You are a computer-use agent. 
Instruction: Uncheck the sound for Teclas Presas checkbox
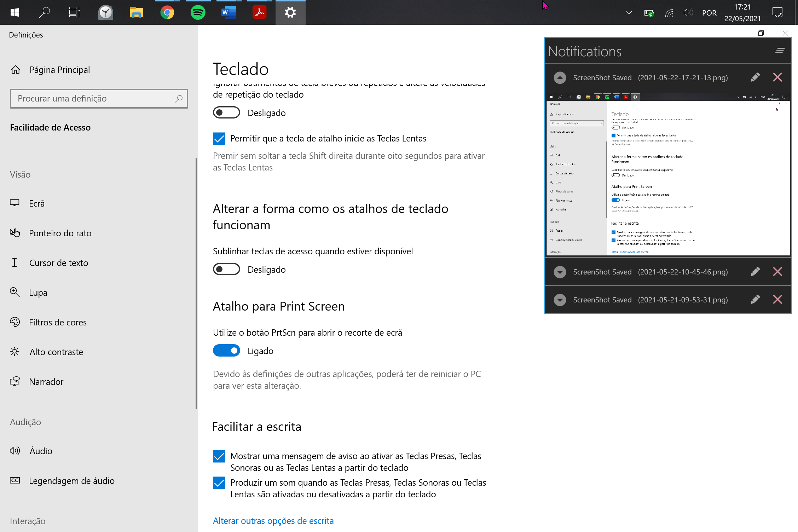pyautogui.click(x=219, y=483)
